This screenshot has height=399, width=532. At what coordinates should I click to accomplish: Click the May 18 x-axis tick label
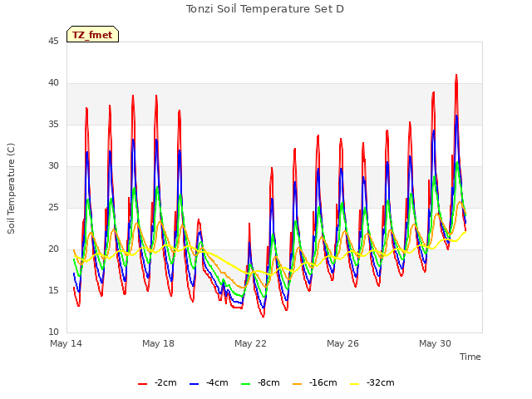pyautogui.click(x=158, y=343)
